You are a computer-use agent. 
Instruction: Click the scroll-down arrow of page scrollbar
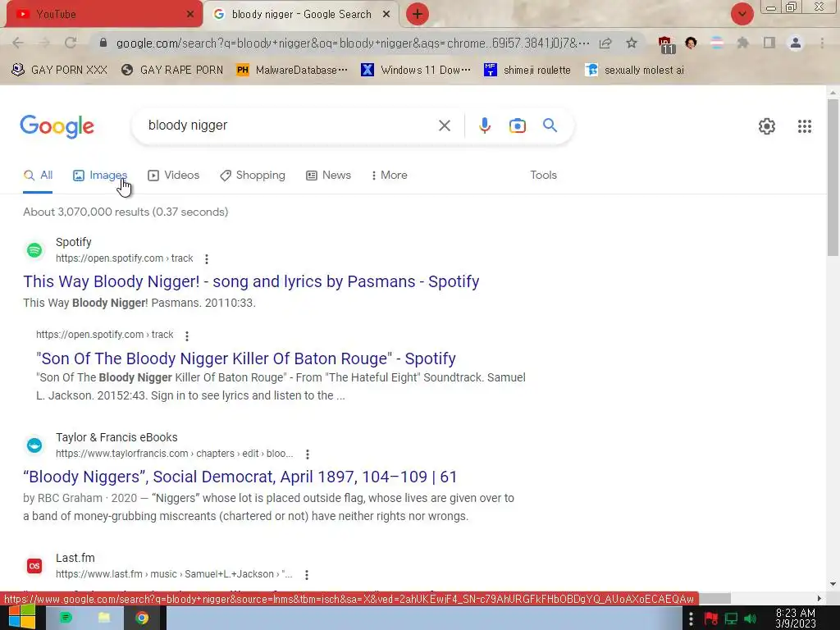[x=833, y=584]
